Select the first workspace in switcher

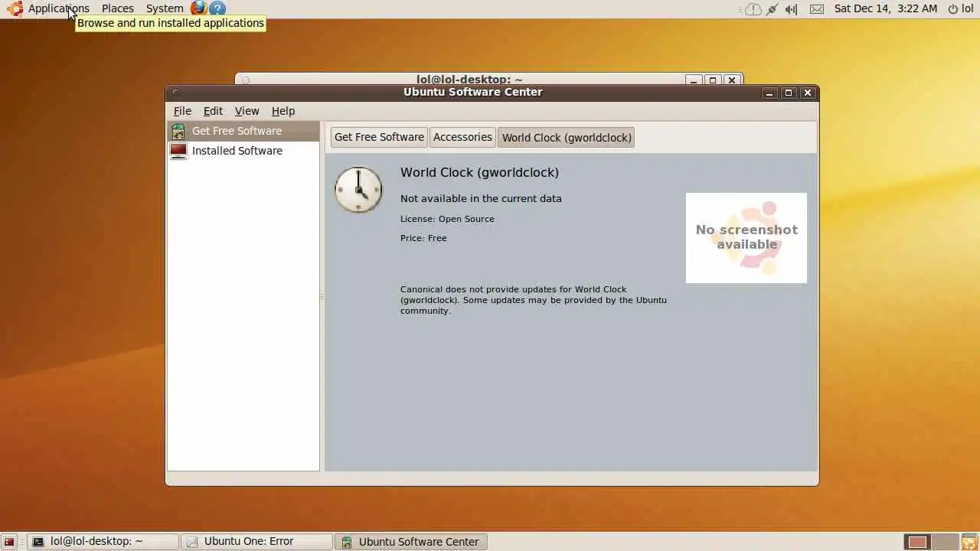pyautogui.click(x=917, y=542)
